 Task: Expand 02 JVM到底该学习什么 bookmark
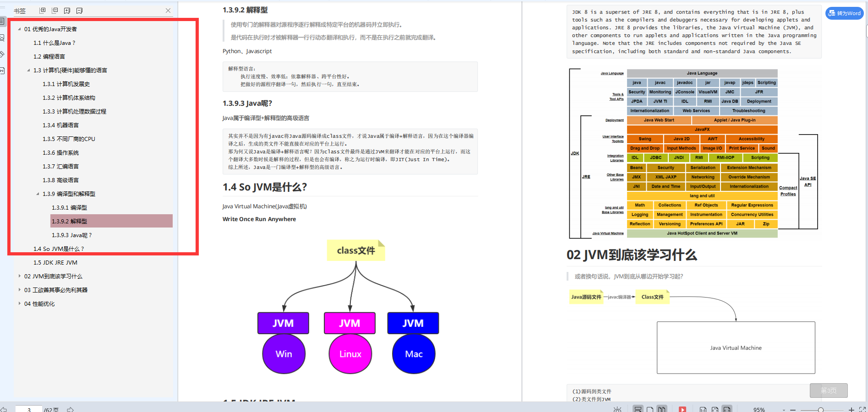tap(19, 276)
